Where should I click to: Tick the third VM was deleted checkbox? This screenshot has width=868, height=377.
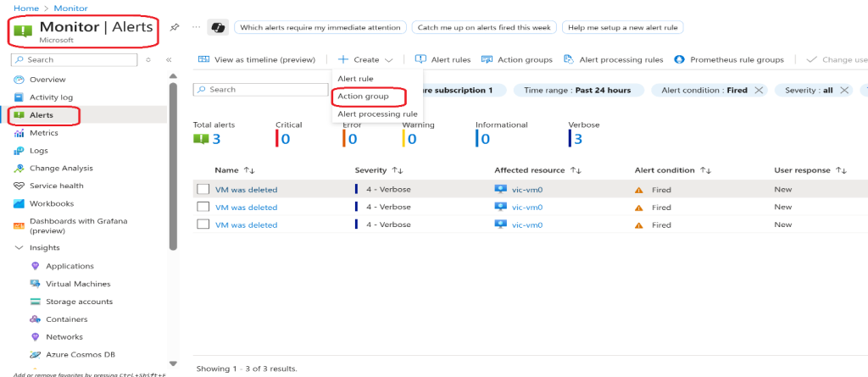203,225
